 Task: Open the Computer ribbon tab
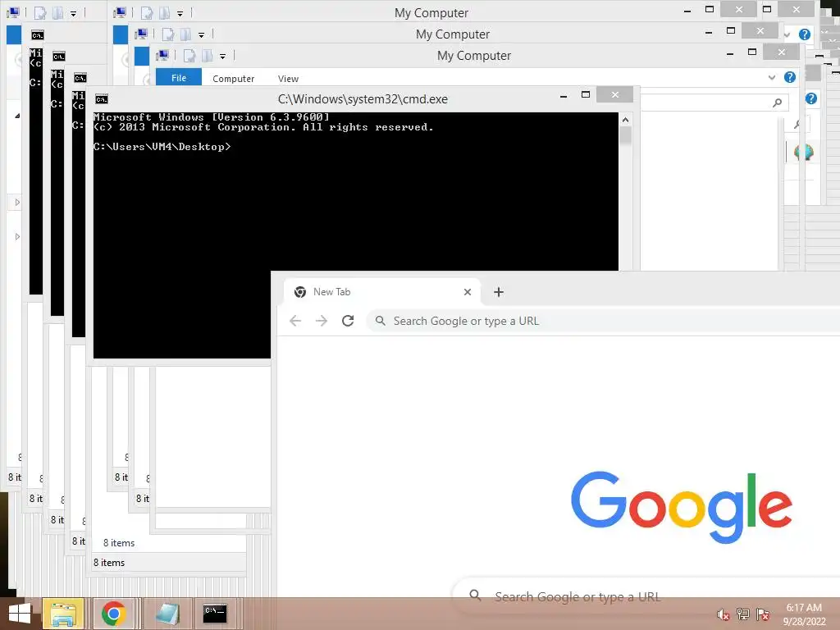click(234, 78)
